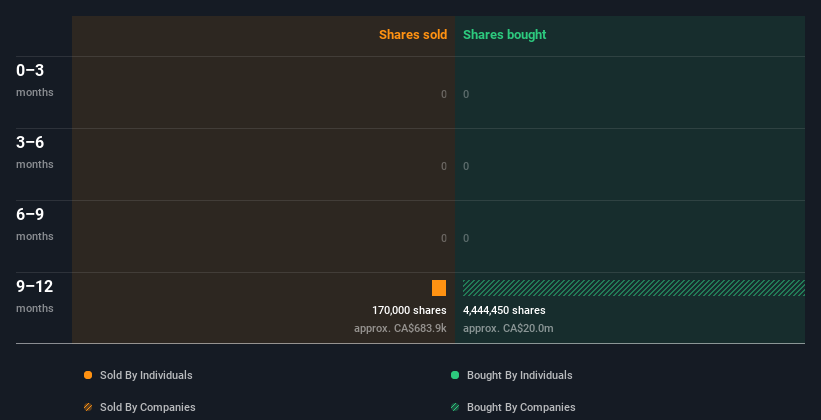
Task: Click the 4,444,450 shares value
Action: pos(504,310)
